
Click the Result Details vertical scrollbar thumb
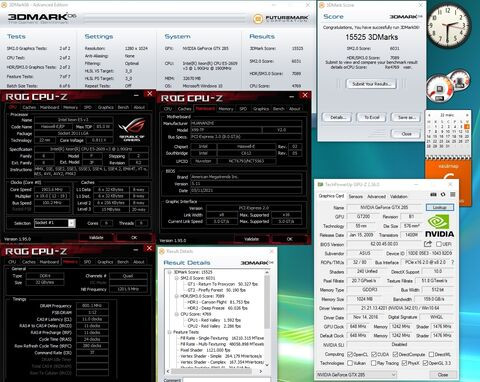tap(267, 302)
